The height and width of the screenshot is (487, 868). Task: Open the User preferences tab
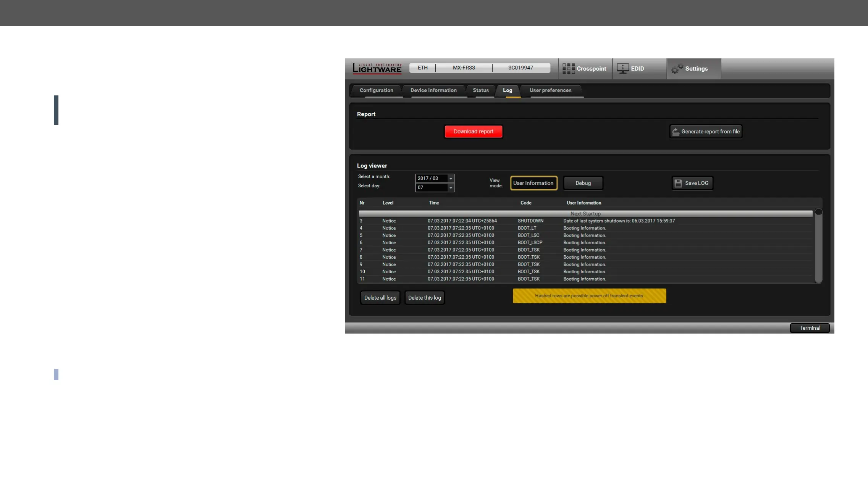[550, 90]
